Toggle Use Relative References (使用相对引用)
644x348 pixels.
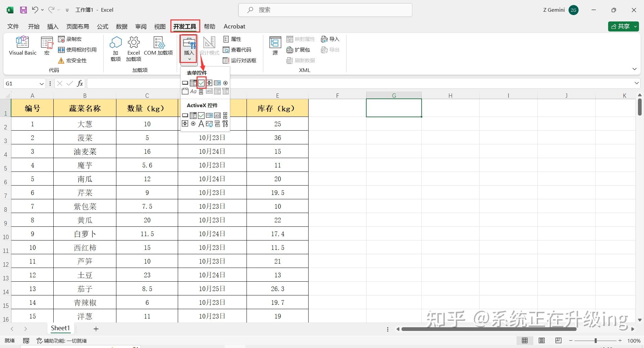pyautogui.click(x=77, y=50)
